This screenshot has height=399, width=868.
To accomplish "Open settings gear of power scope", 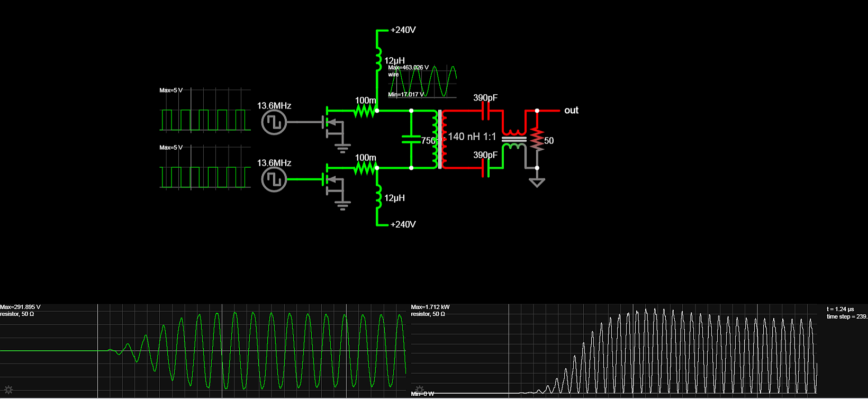I will 420,389.
